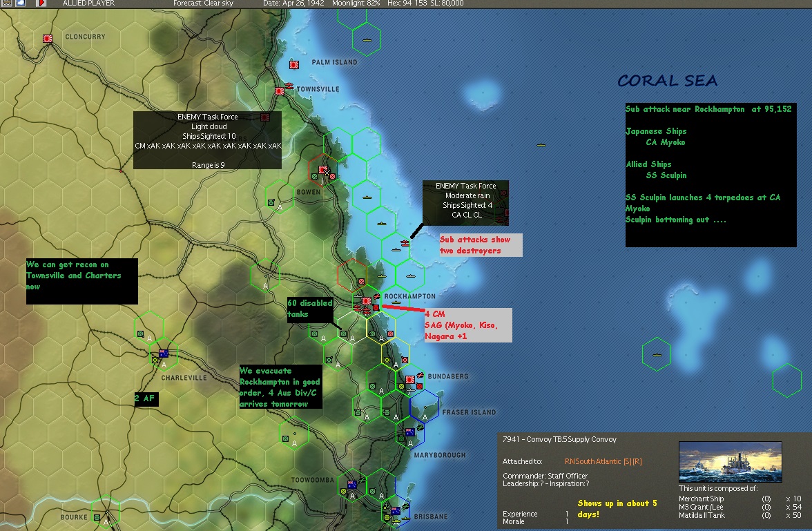This screenshot has width=812, height=531.
Task: Click the '60 disabled tanks' map note
Action: tap(309, 309)
